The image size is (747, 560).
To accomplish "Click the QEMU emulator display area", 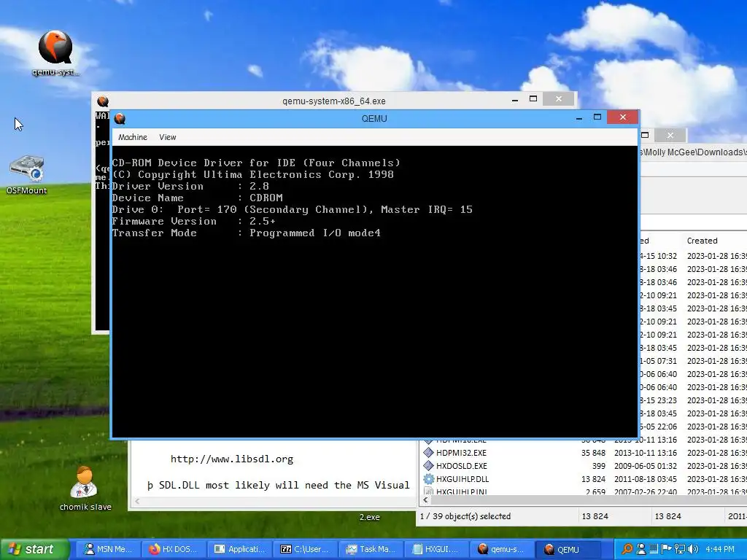I will (375, 292).
